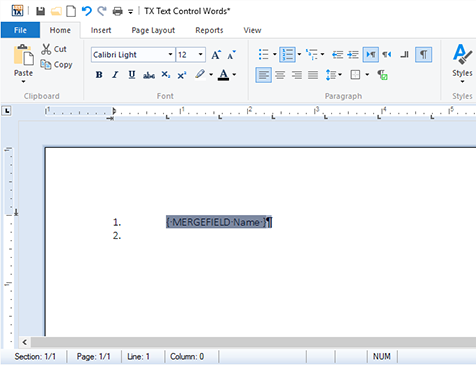Open the Styles gallery button

pos(462,63)
